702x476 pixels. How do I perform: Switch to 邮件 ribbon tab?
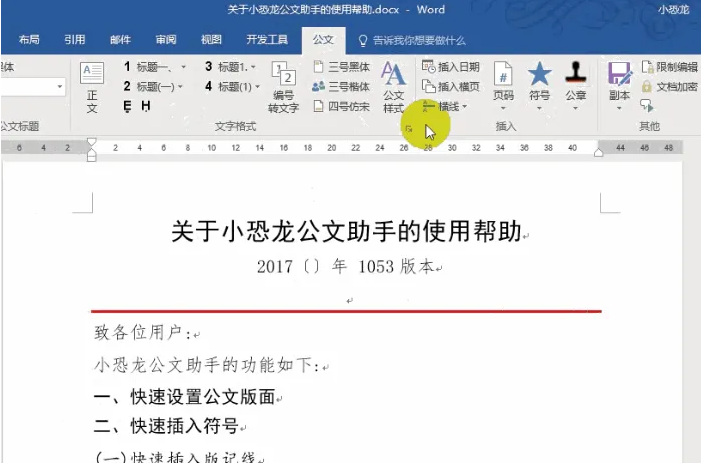click(x=120, y=40)
